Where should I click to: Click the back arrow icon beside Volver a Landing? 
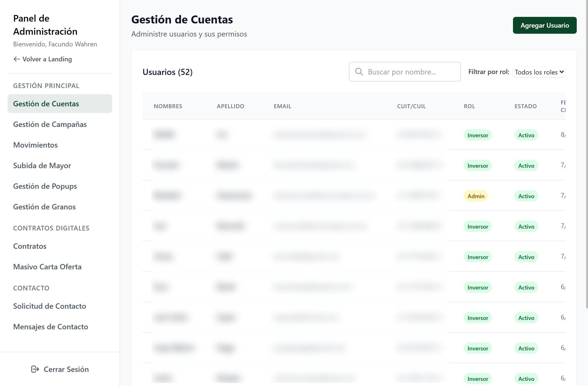click(17, 59)
